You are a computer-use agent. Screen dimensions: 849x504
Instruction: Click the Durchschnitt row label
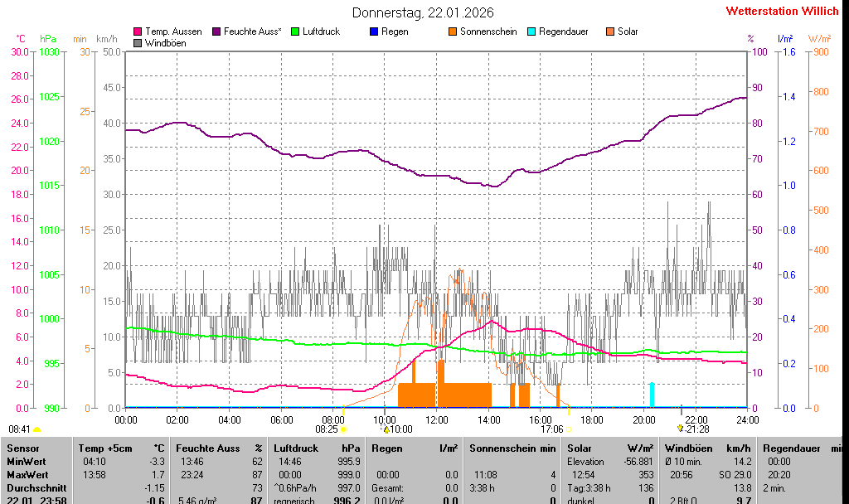tap(32, 487)
